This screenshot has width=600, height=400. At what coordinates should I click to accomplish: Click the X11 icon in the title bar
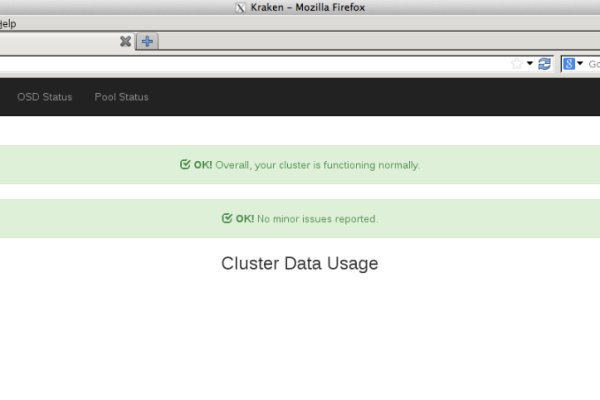(x=239, y=7)
